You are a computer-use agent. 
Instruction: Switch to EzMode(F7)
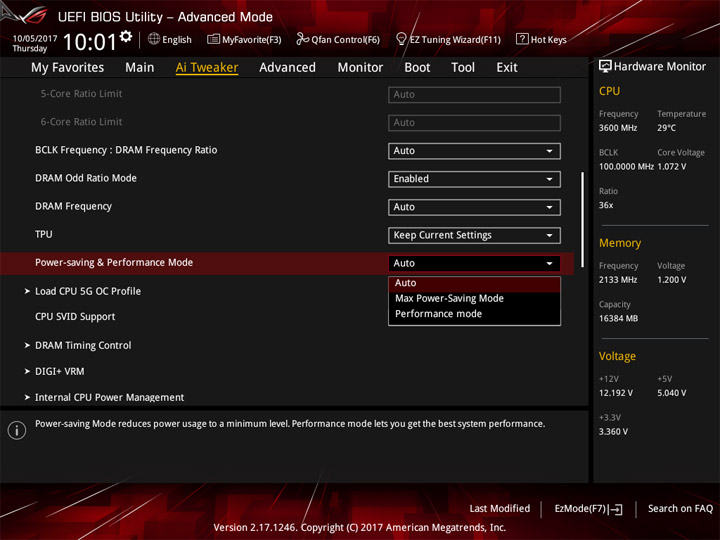[x=589, y=509]
